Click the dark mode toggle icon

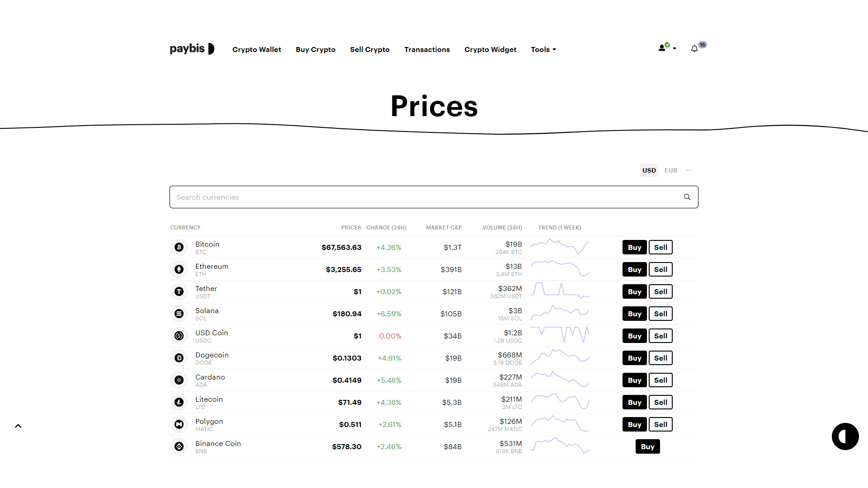tap(845, 436)
